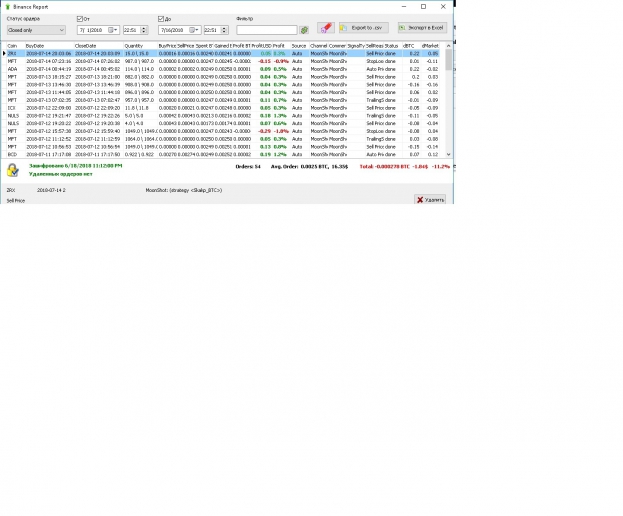Click BuyDate '2018-07-13 18:15:27' cell

click(x=49, y=77)
